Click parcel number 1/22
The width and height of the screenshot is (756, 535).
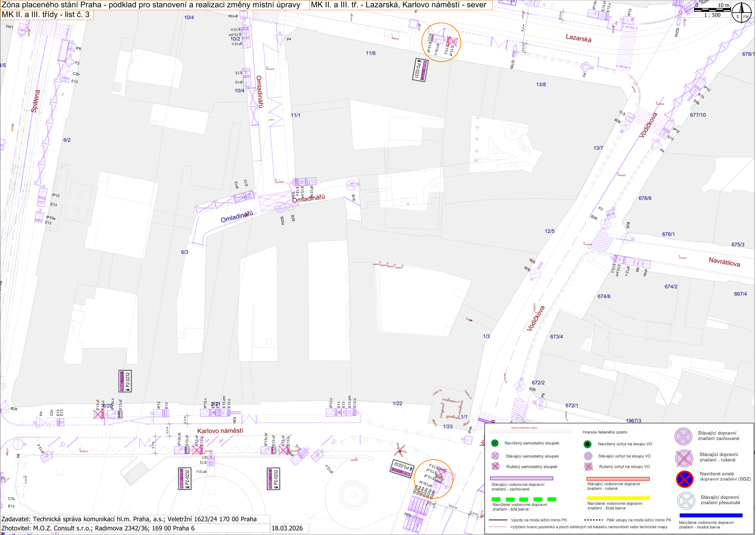(x=397, y=403)
